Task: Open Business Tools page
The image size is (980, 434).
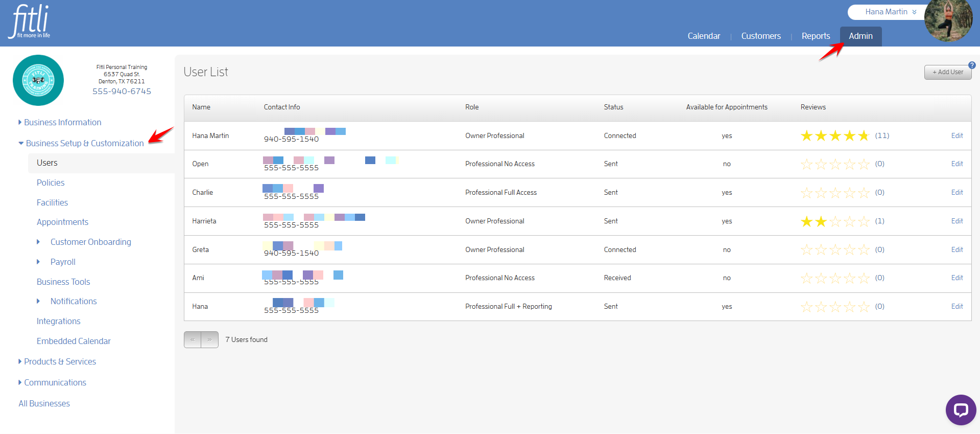Action: (63, 282)
